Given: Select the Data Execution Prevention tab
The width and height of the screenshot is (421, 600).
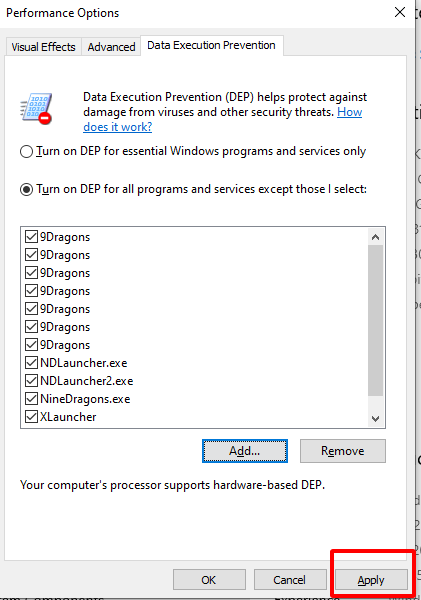Looking at the screenshot, I should pyautogui.click(x=212, y=45).
